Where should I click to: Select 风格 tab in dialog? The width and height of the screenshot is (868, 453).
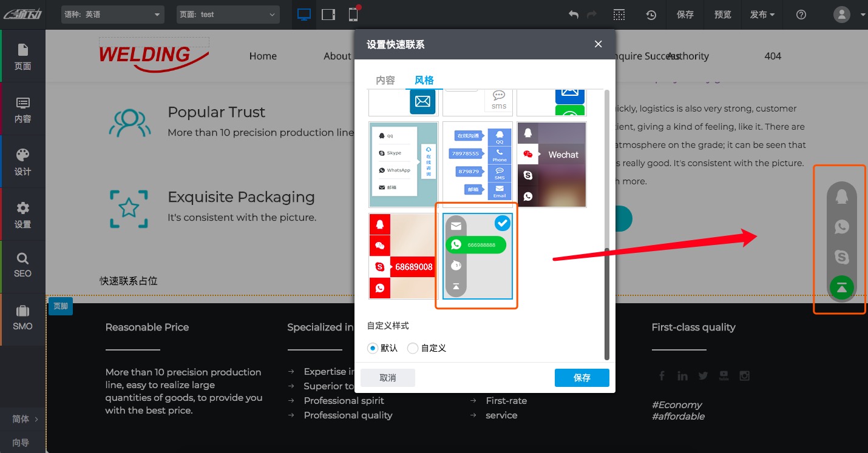coord(424,80)
